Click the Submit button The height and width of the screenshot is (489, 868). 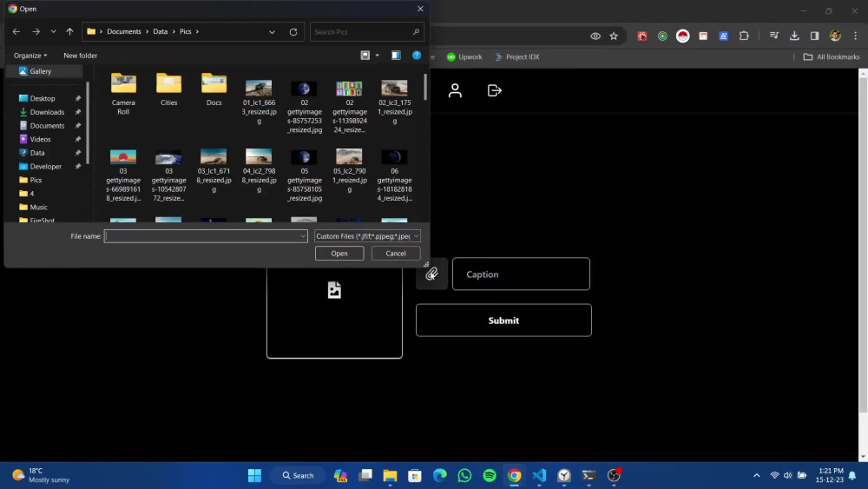pos(503,320)
